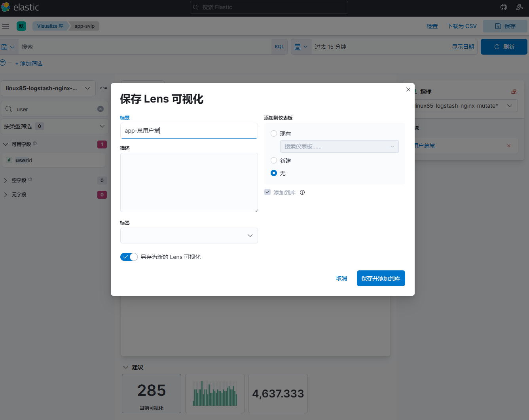
Task: Open the linux85-logstash-nginx index pattern dropdown
Action: (48, 88)
